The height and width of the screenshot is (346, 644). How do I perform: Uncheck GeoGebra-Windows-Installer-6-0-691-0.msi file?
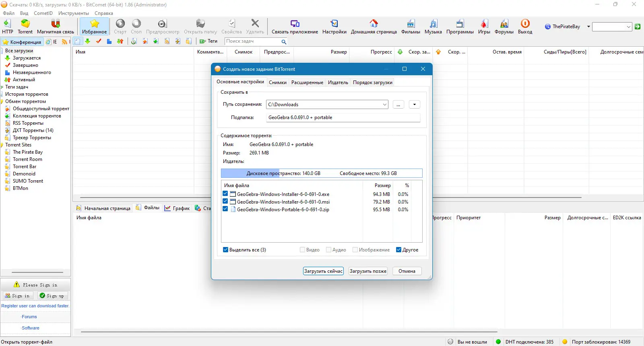point(225,202)
